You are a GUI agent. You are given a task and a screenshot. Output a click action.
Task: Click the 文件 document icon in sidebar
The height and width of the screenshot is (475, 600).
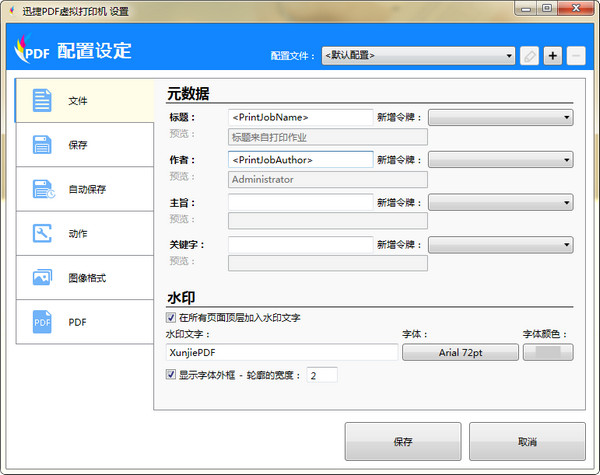(42, 101)
